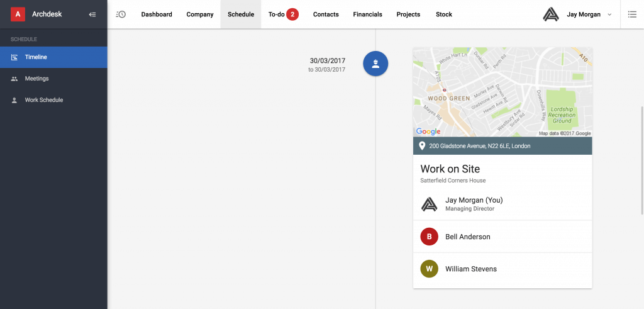Click the Work on Site title
This screenshot has height=309, width=644.
450,169
